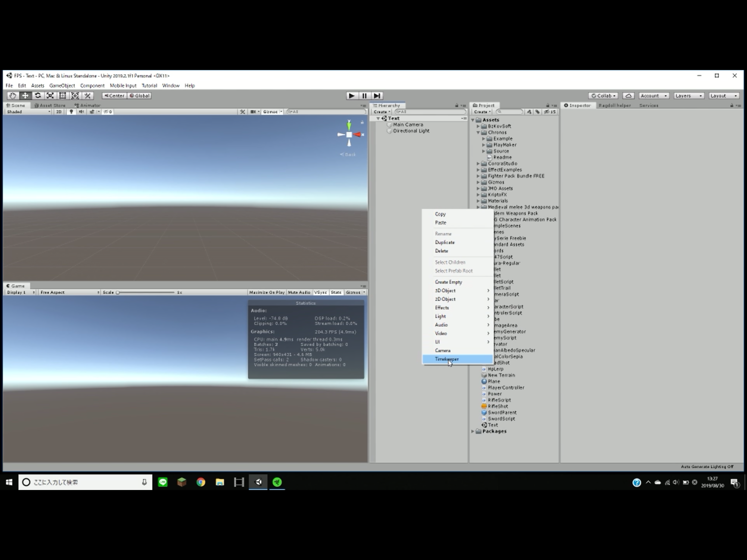Click the Pause button
This screenshot has width=747, height=560.
point(364,96)
